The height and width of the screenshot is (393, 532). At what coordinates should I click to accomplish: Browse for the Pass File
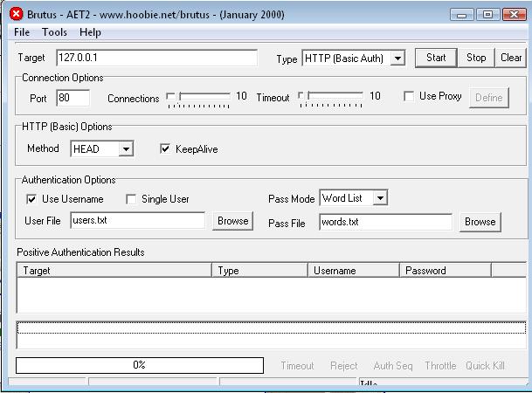pyautogui.click(x=480, y=222)
